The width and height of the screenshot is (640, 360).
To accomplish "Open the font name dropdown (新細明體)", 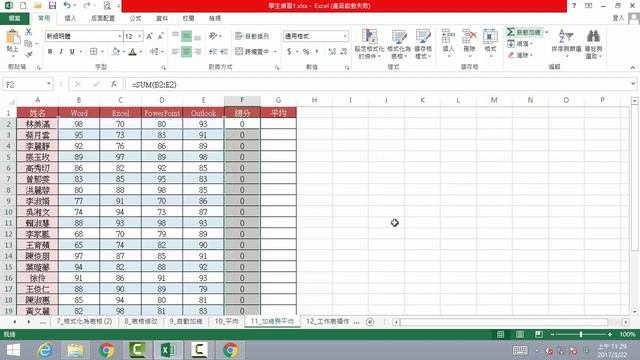I will click(x=119, y=36).
